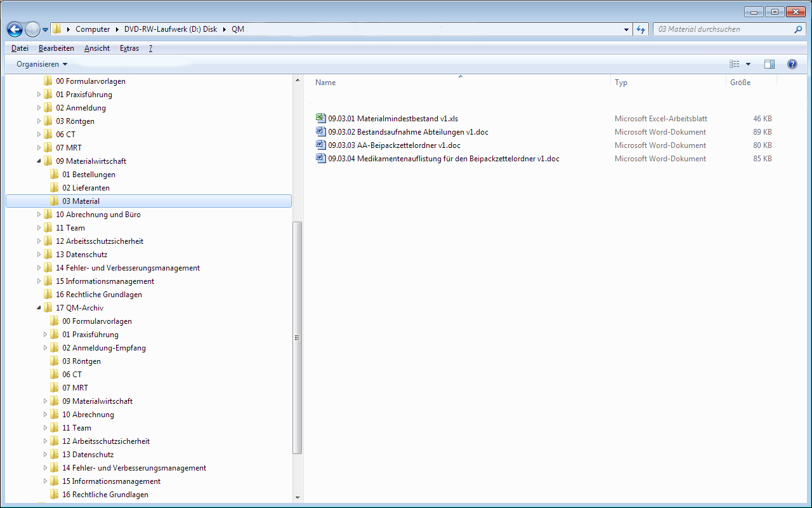Click the navigation tree scrollbar thumb
The image size is (812, 508).
pyautogui.click(x=298, y=338)
